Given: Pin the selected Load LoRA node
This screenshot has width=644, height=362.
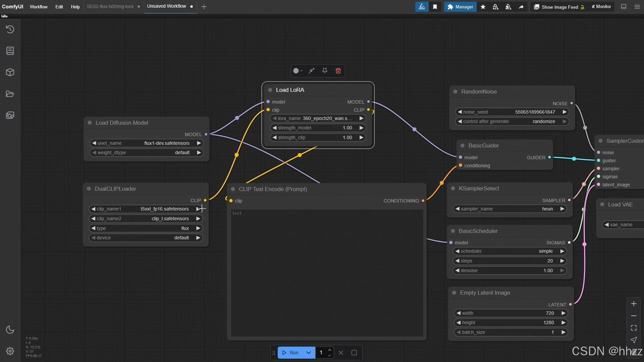Looking at the screenshot, I should pos(325,71).
